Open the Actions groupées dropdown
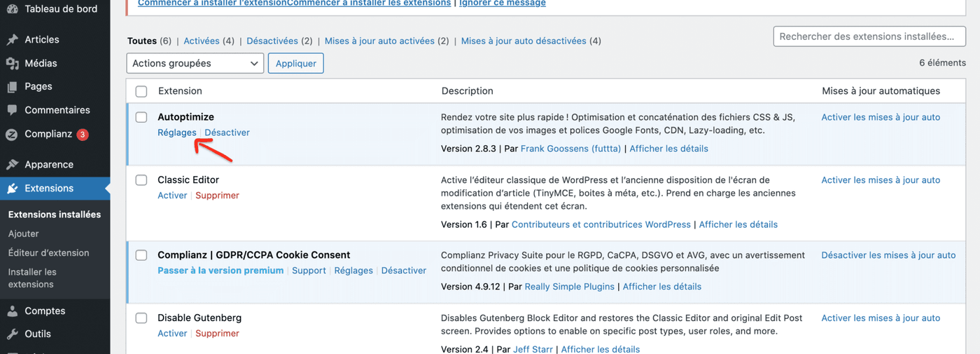 [195, 63]
